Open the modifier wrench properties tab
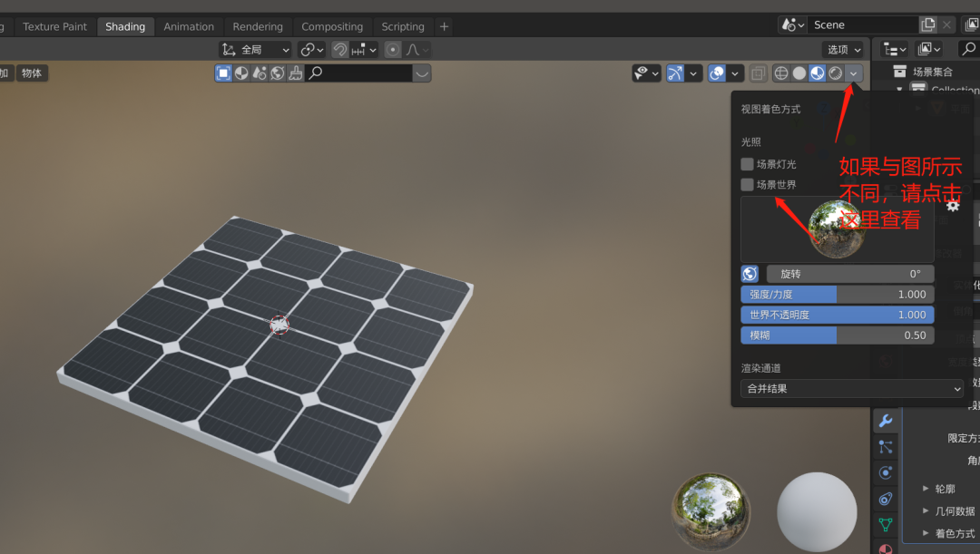This screenshot has height=554, width=980. point(886,421)
